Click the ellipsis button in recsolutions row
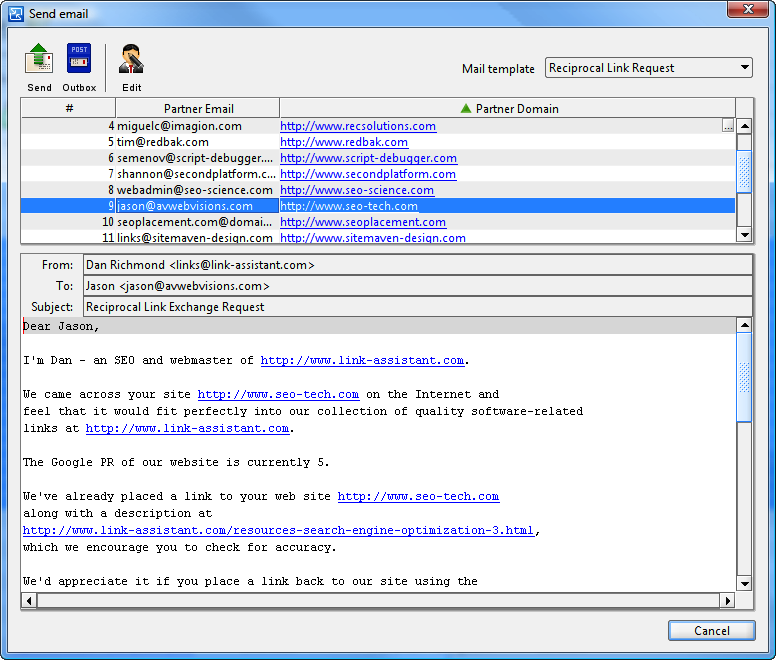Image resolution: width=776 pixels, height=660 pixels. (728, 126)
